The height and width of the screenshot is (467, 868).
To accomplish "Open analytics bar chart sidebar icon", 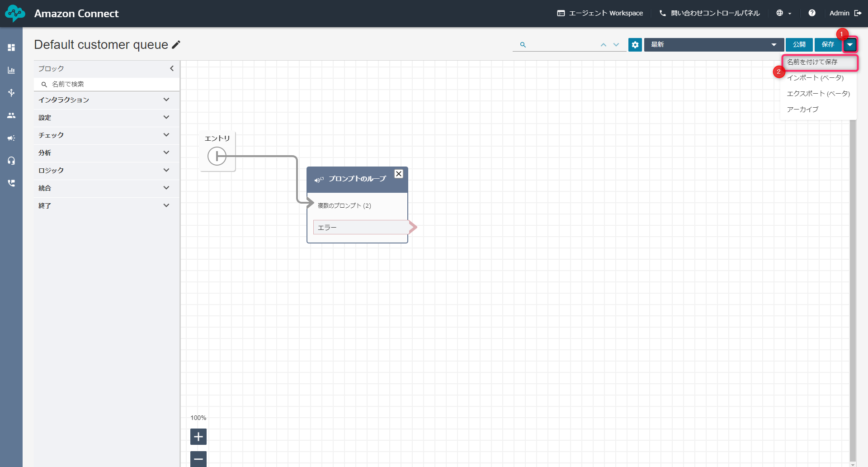I will [11, 70].
